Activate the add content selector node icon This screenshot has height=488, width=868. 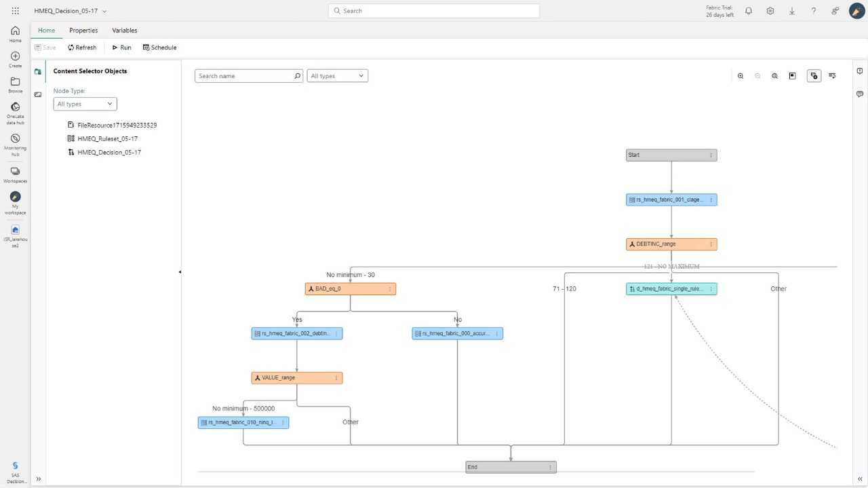coord(814,75)
